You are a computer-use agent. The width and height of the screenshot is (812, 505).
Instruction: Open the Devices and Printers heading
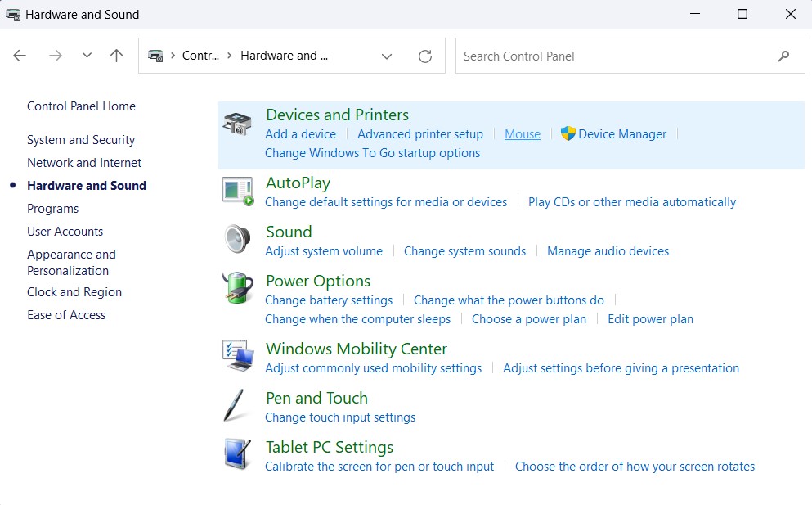337,115
